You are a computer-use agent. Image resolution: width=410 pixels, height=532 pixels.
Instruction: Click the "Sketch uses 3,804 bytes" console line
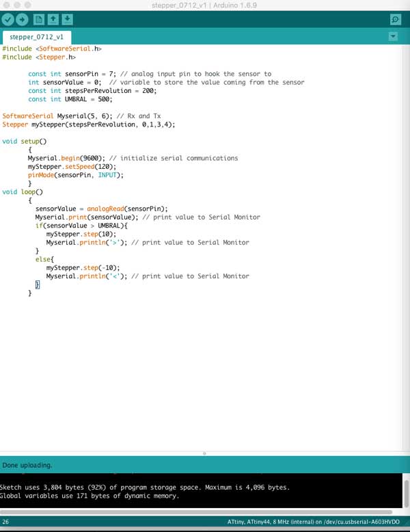[145, 488]
